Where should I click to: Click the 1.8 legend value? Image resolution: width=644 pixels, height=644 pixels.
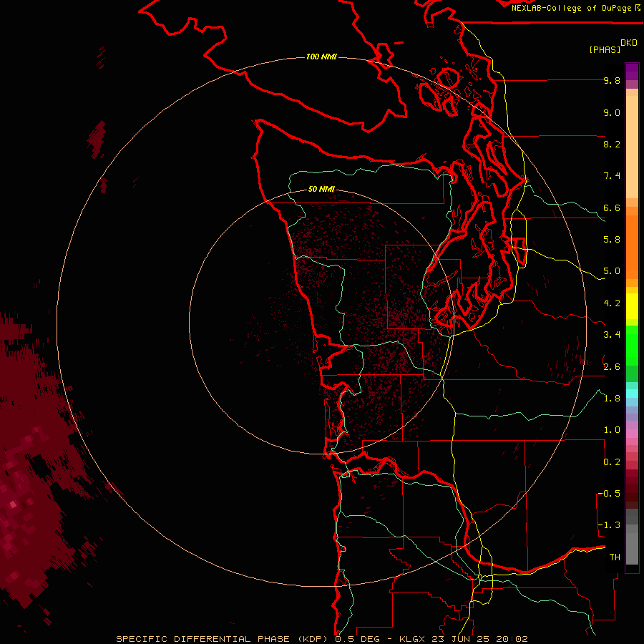[x=612, y=399]
